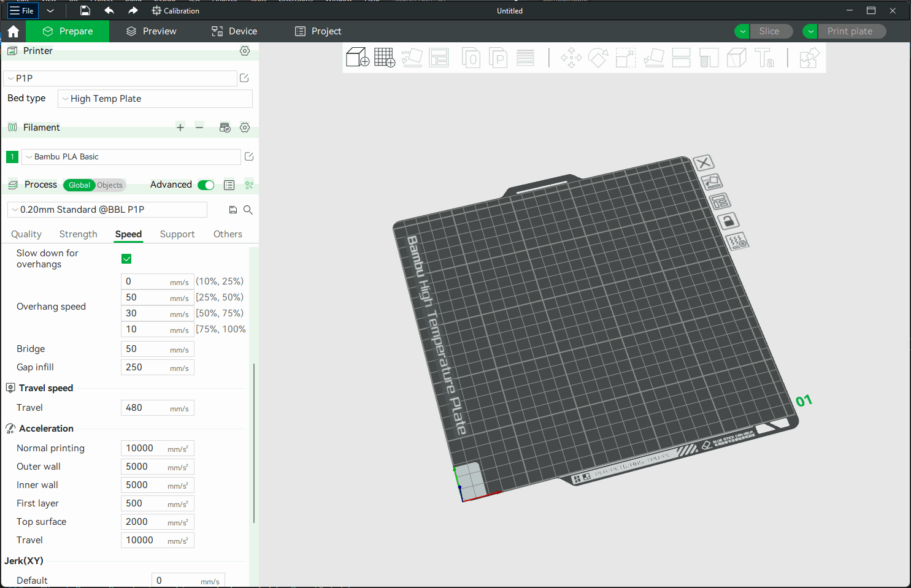Click the Add plate grid icon

385,58
